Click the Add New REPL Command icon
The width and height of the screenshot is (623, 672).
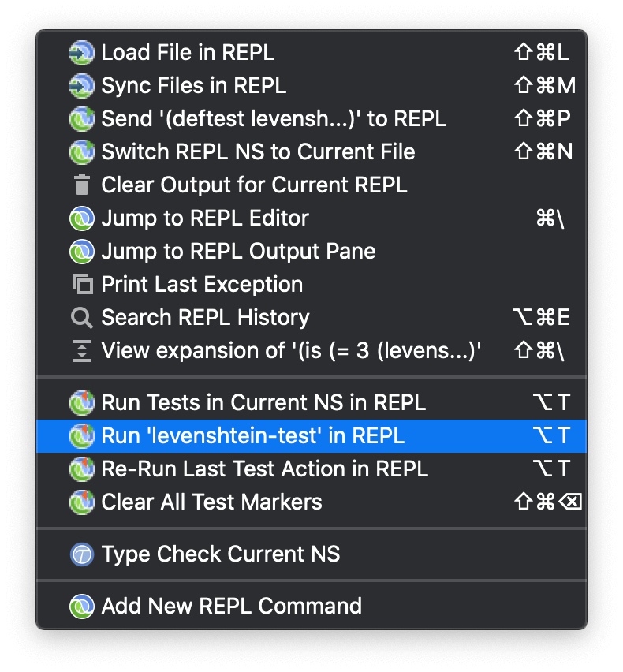click(81, 607)
